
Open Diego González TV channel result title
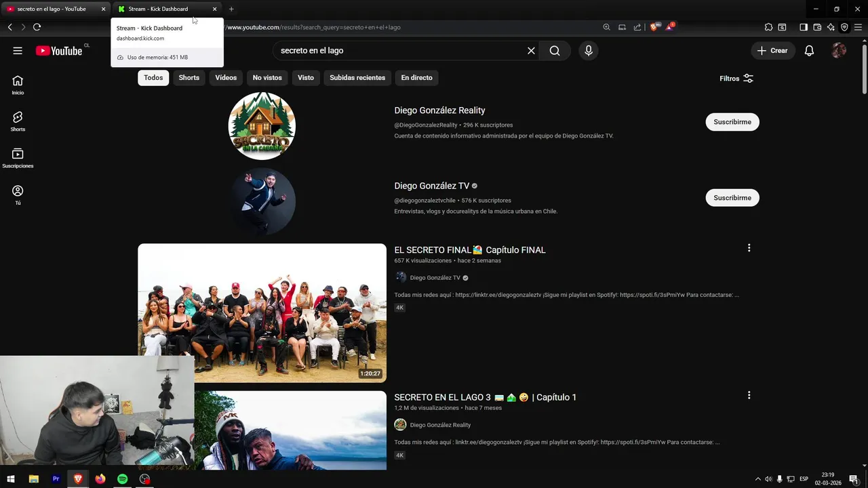[x=432, y=186]
